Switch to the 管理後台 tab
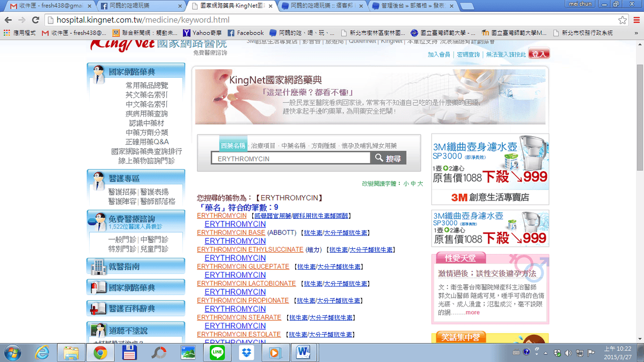The width and height of the screenshot is (644, 362). 412,6
